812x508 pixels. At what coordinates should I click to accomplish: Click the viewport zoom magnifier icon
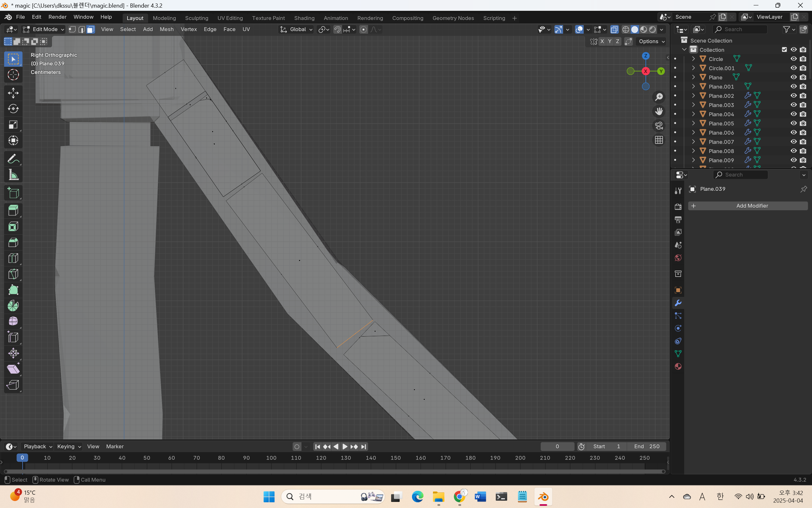pos(659,97)
